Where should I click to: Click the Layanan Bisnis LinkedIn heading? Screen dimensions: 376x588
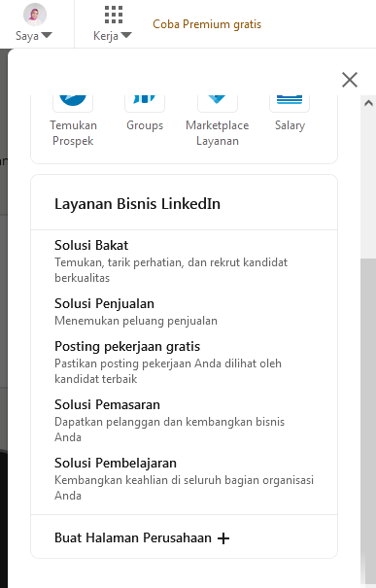[x=137, y=204]
